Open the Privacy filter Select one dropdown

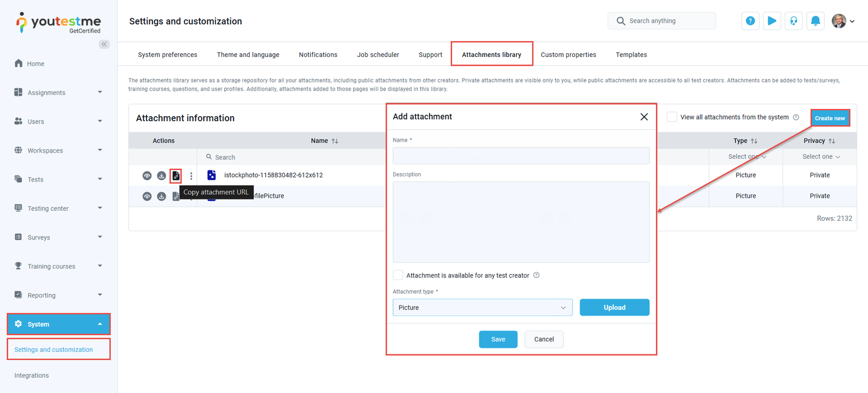click(x=820, y=157)
